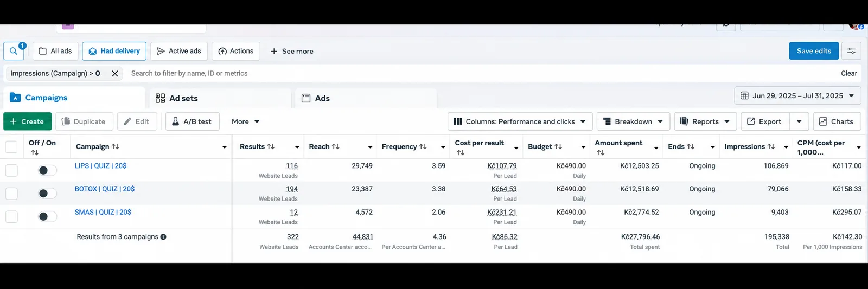The image size is (868, 289).
Task: Sort the Ends column
Action: click(x=691, y=146)
